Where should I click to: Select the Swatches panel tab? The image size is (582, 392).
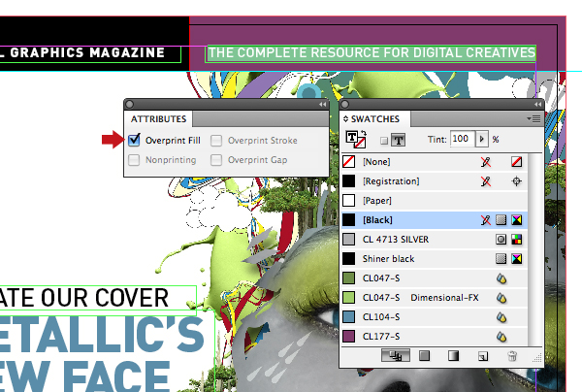pyautogui.click(x=375, y=119)
